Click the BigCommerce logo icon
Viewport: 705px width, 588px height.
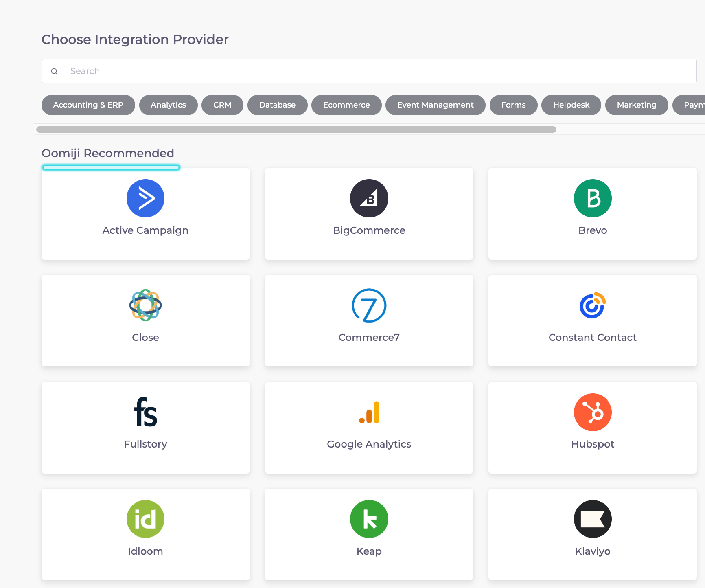[369, 198]
